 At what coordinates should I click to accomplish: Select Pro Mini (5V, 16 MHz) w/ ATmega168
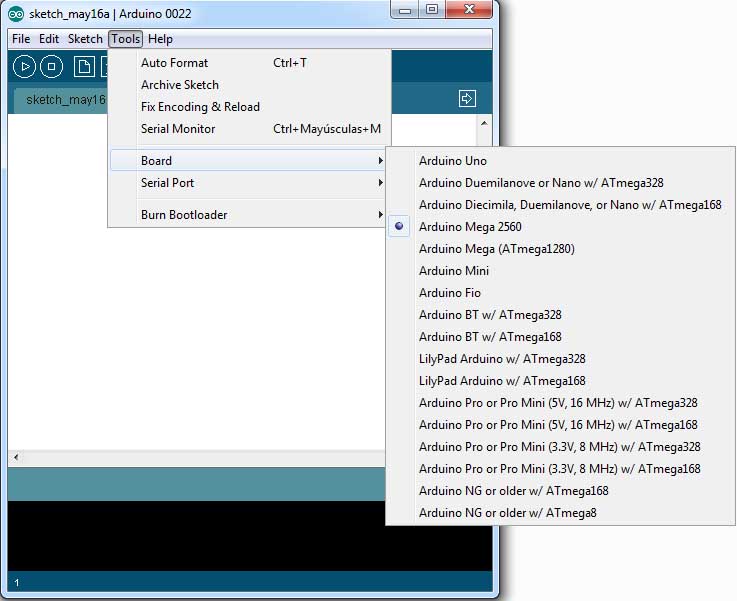click(x=561, y=425)
